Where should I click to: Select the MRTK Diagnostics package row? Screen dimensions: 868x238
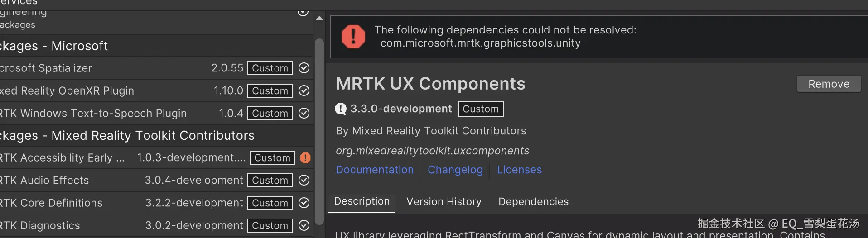pyautogui.click(x=156, y=225)
